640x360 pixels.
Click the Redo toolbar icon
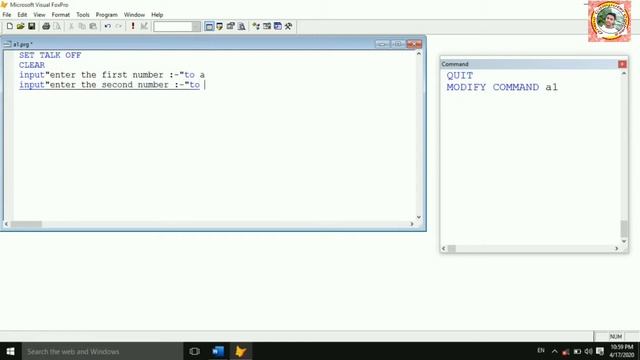(118, 27)
